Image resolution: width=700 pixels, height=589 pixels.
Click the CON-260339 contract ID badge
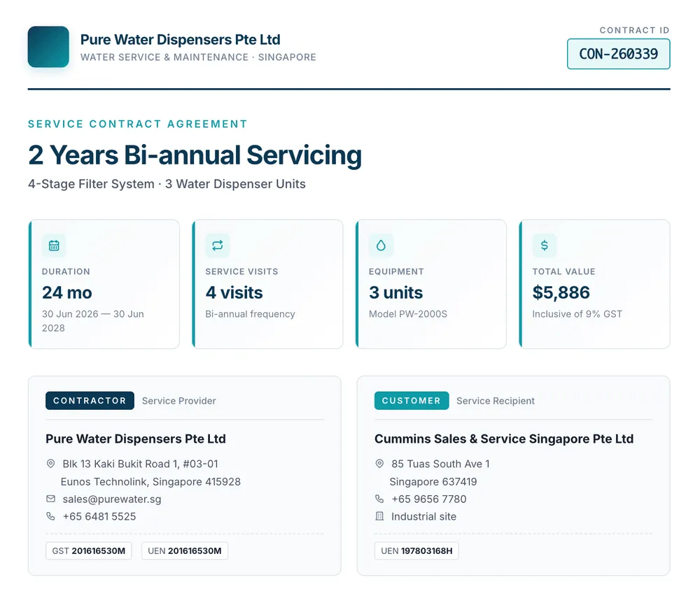[618, 54]
